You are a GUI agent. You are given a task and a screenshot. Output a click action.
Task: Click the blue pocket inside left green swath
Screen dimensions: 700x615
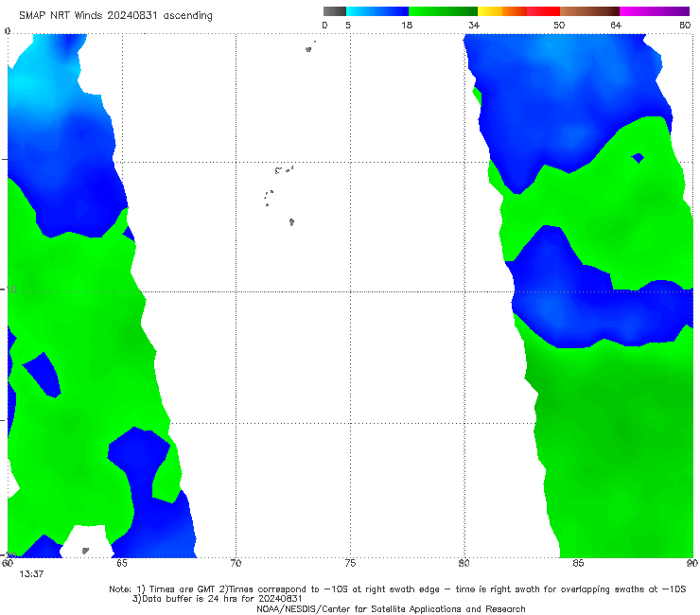pyautogui.click(x=44, y=376)
